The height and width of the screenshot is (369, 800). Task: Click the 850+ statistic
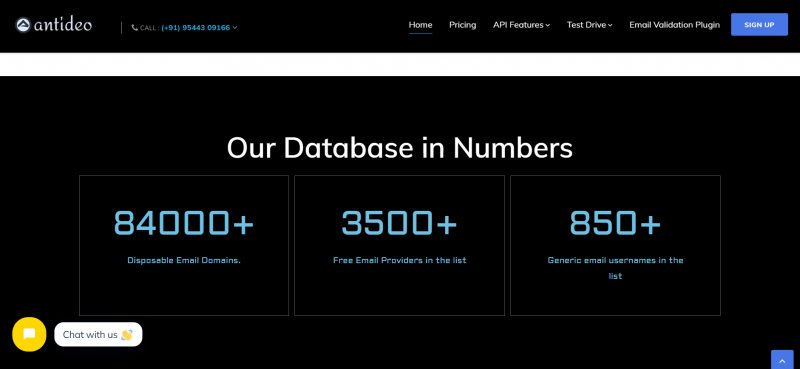tap(615, 223)
